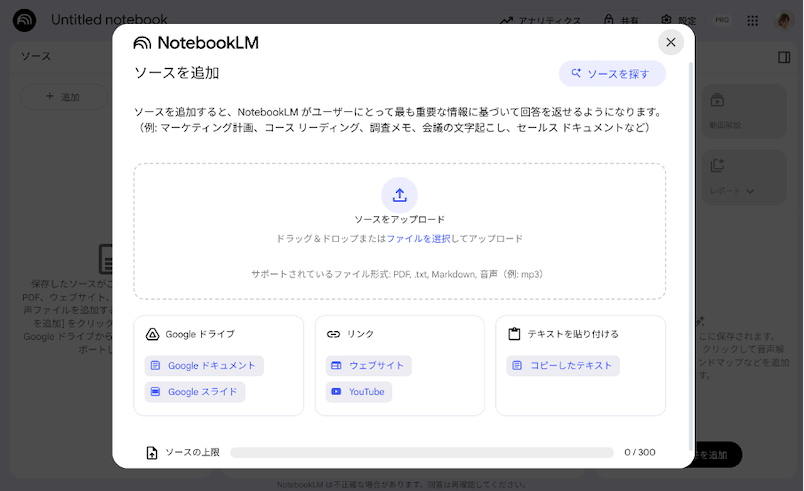Click the source limit file icon

[x=152, y=453]
